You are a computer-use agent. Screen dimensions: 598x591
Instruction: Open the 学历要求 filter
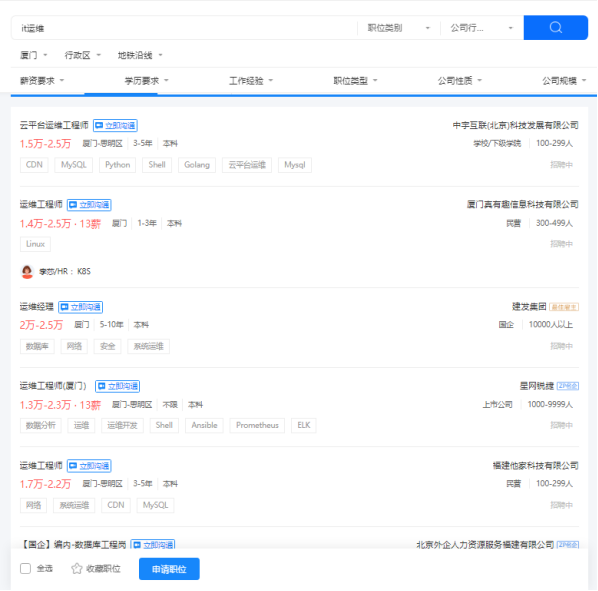click(x=146, y=81)
